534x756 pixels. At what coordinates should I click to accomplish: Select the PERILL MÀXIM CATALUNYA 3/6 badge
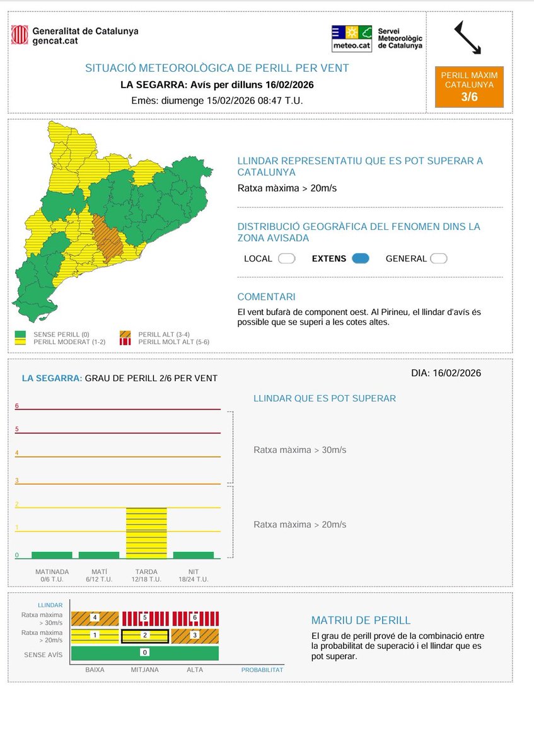point(468,86)
